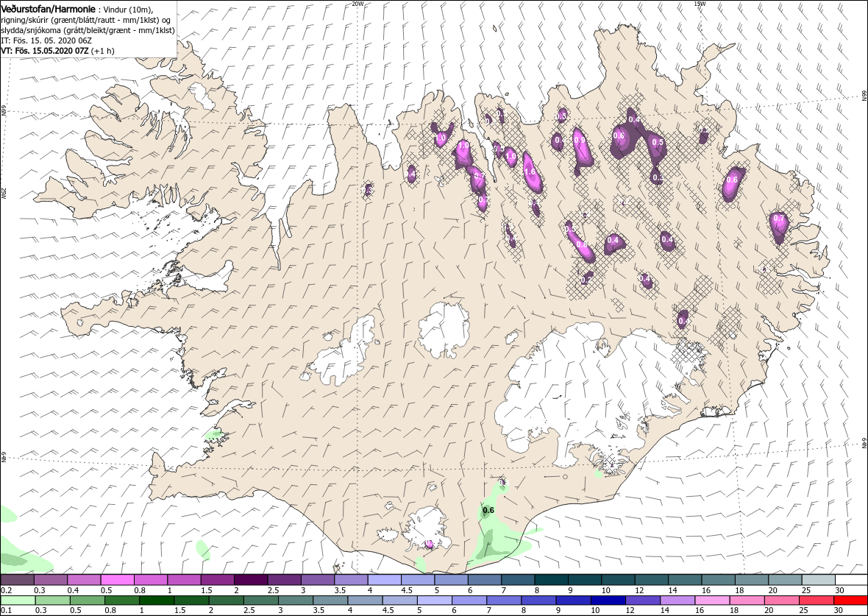This screenshot has height=616, width=868.
Task: Select the 'IT: Fös. 15. 05. 2020 06Z' line
Action: click(x=46, y=40)
